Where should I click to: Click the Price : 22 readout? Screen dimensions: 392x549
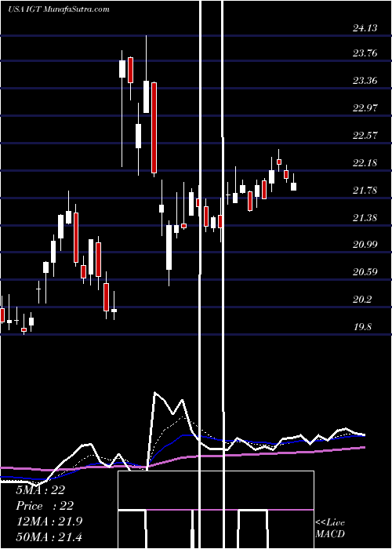[45, 506]
